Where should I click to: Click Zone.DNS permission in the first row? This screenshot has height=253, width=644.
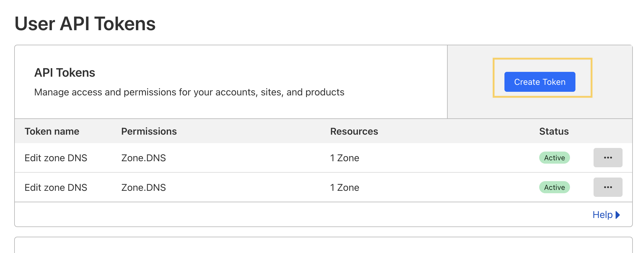point(143,158)
